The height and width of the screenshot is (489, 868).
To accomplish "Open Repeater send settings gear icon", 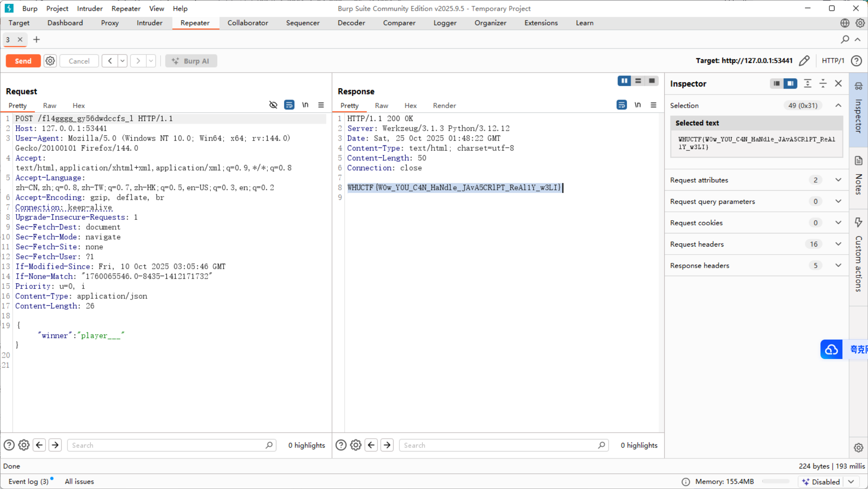I will 50,61.
